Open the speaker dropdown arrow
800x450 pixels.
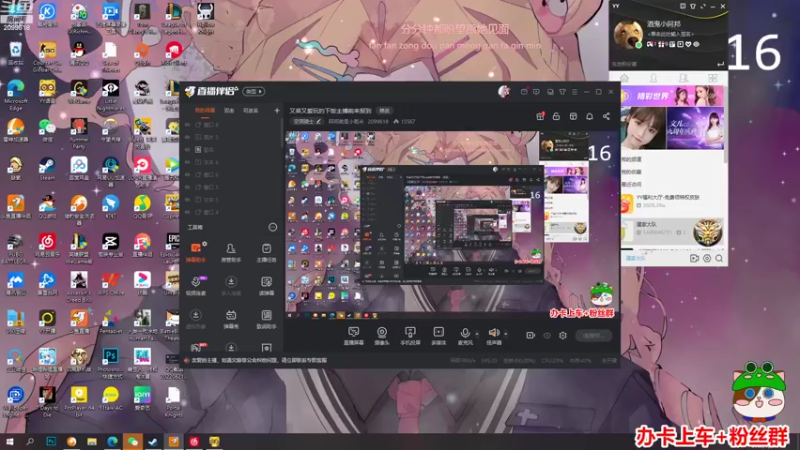506,334
